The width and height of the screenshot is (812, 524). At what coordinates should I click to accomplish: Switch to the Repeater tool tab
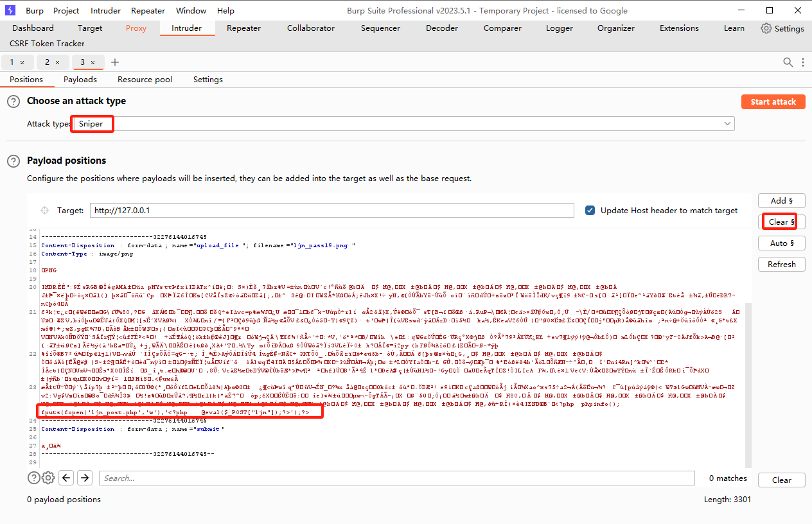click(243, 28)
